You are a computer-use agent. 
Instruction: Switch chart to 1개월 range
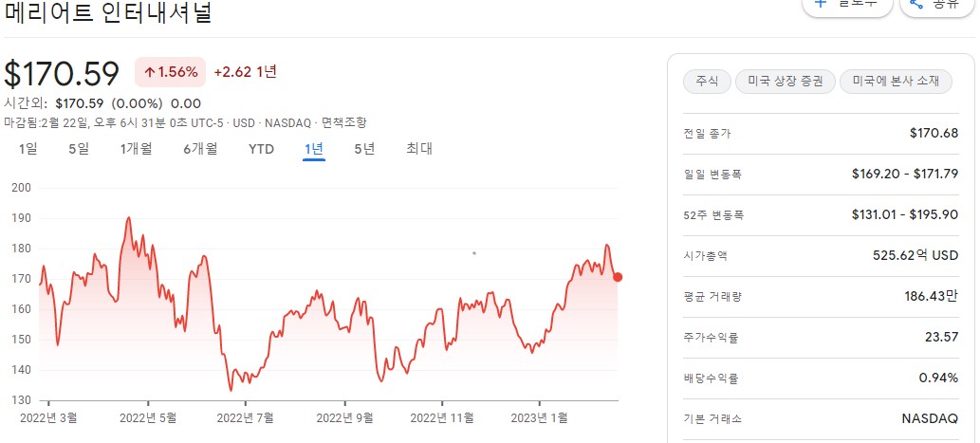tap(136, 149)
